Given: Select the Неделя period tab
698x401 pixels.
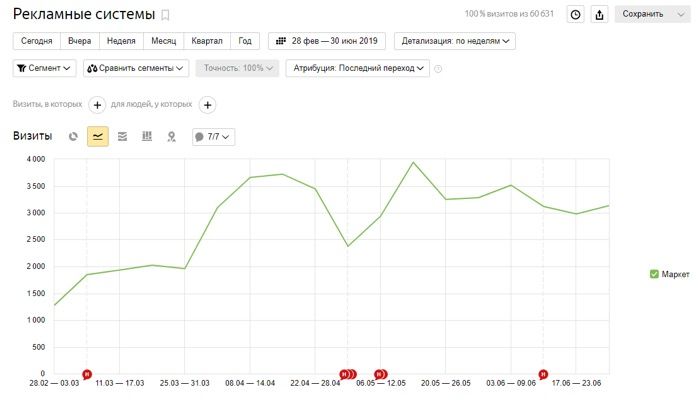Looking at the screenshot, I should coord(120,41).
